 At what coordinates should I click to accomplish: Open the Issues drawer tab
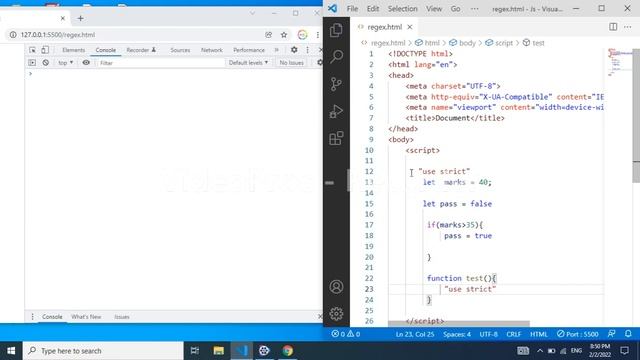pos(122,317)
